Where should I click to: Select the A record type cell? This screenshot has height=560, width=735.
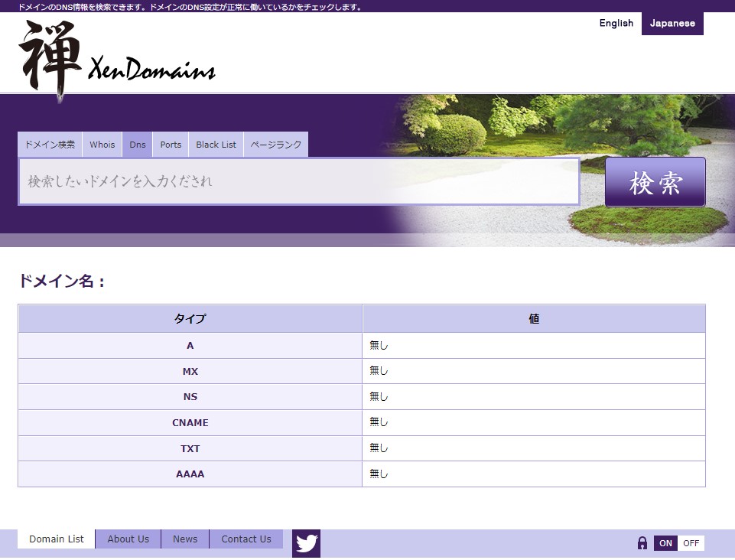[x=190, y=346]
